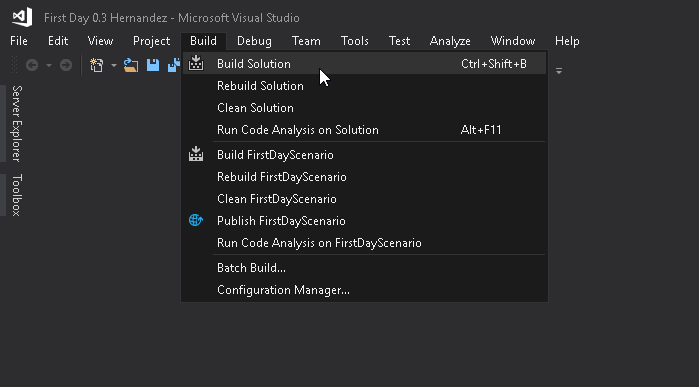Expand the Server Explorer side tab
This screenshot has width=699, height=387.
coord(16,124)
